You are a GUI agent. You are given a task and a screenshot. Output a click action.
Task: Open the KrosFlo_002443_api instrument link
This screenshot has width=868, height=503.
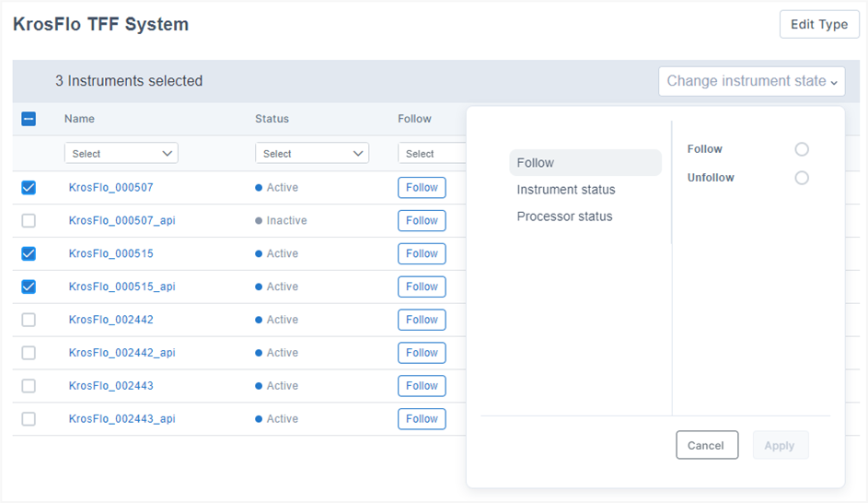pos(122,419)
